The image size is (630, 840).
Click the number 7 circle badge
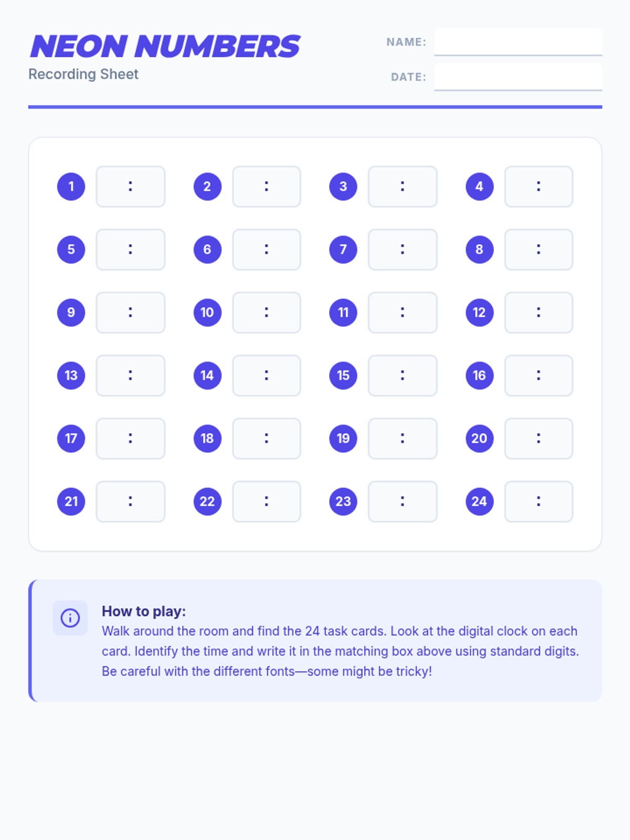tap(343, 249)
